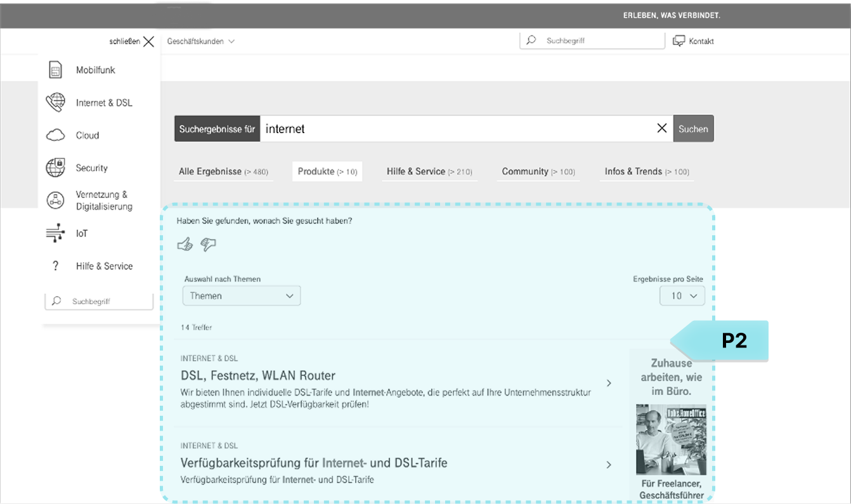Clear the search term with the X icon
This screenshot has height=504, width=851.
662,128
